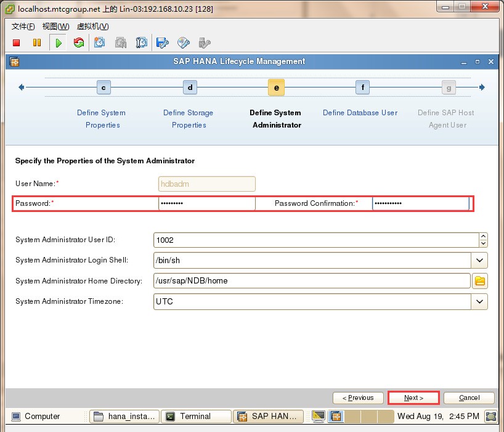Switch to hana_insta... taskbar window
Viewport: 504px width, 432px height.
[x=124, y=416]
